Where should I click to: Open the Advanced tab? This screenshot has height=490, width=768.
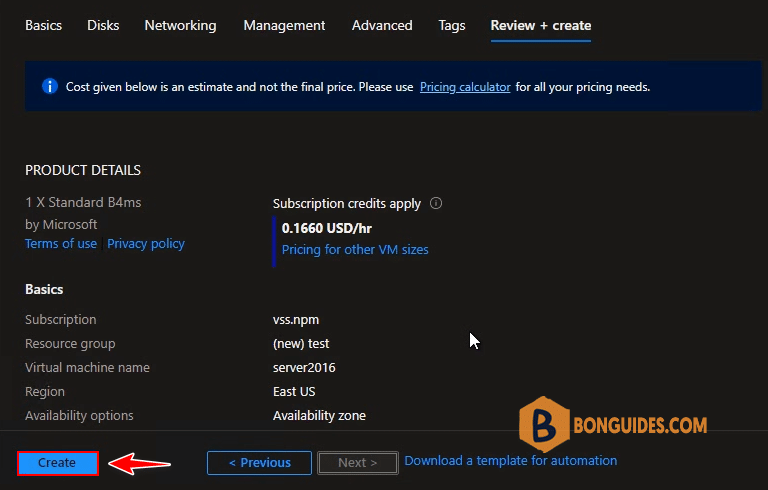pyautogui.click(x=382, y=25)
